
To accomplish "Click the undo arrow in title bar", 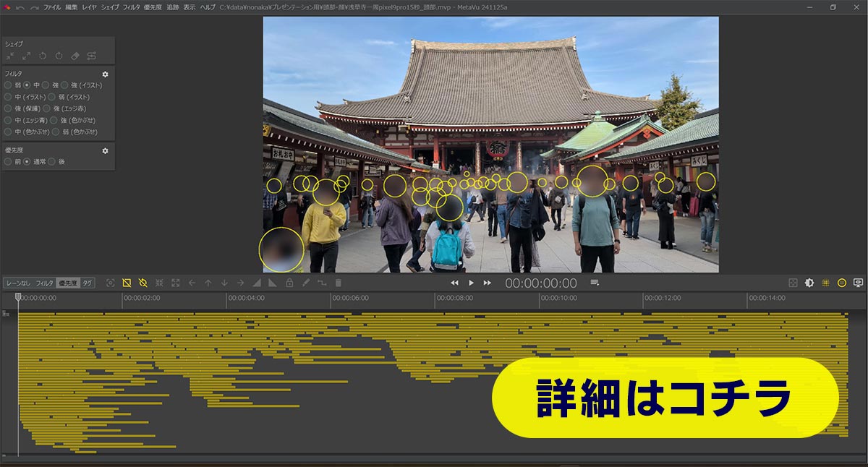I will (20, 7).
